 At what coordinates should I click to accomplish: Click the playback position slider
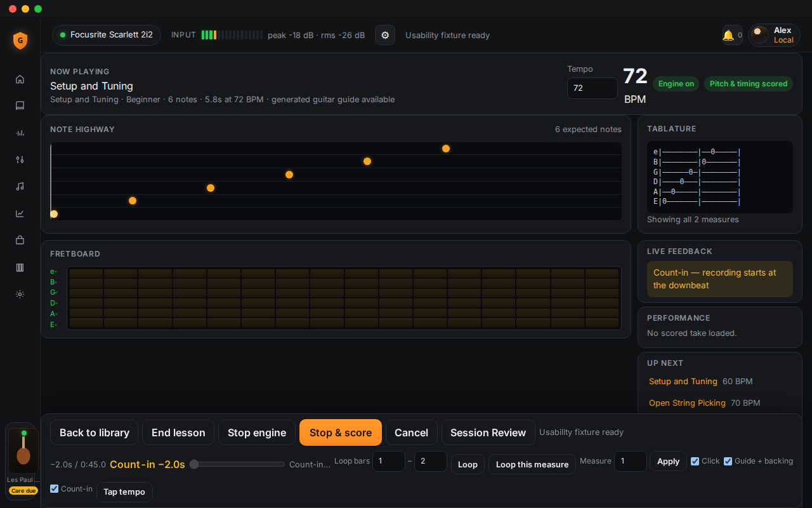[x=237, y=464]
